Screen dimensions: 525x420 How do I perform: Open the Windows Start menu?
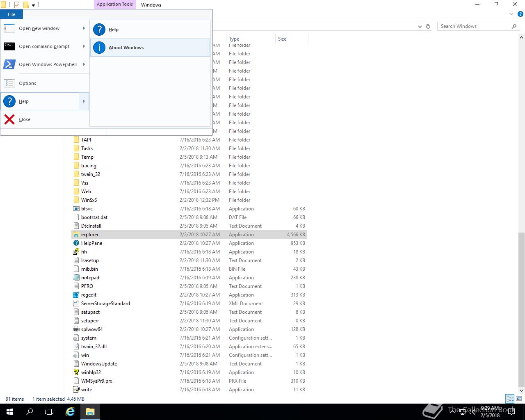pyautogui.click(x=10, y=412)
